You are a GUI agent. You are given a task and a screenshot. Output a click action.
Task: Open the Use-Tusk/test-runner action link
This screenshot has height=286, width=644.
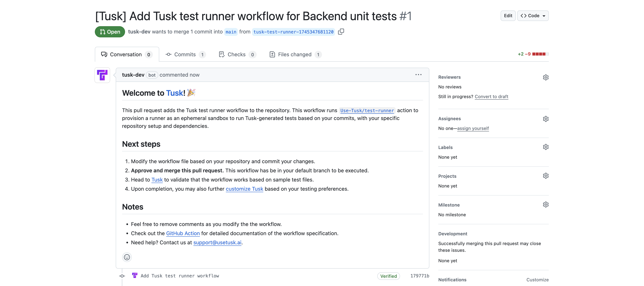367,110
